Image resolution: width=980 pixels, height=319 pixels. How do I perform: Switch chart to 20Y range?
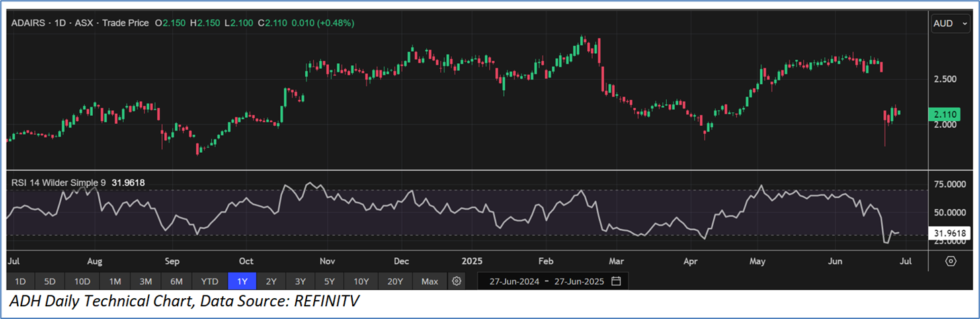[395, 281]
